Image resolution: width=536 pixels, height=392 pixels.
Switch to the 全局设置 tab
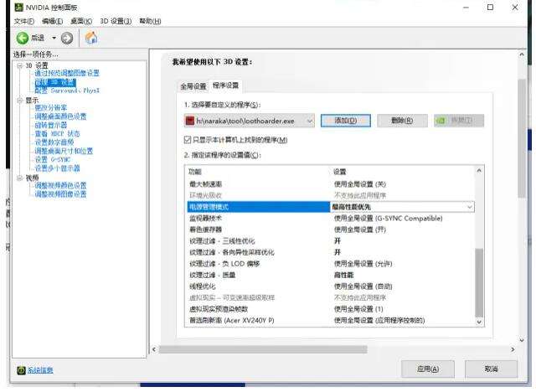coord(193,86)
